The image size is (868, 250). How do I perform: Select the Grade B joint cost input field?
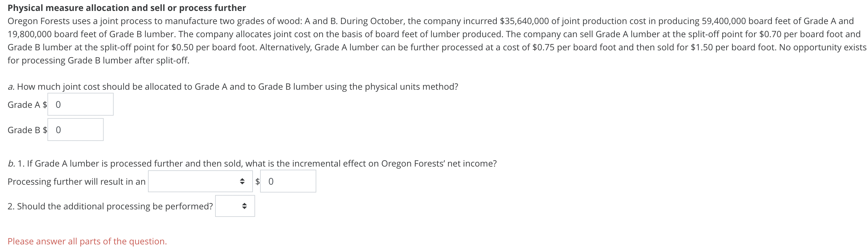(76, 130)
